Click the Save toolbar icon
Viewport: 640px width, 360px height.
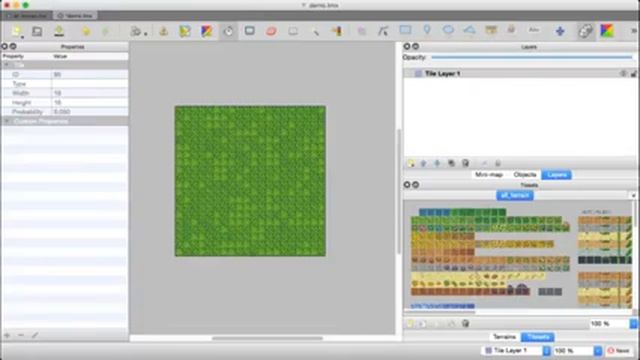tap(59, 31)
